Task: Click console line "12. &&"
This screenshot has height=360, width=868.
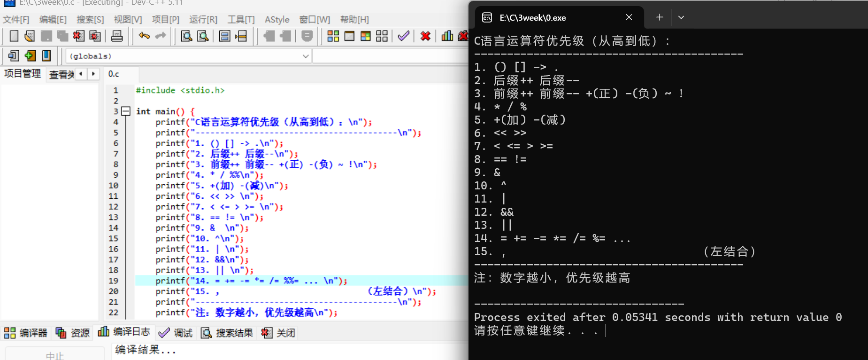Action: coord(494,212)
